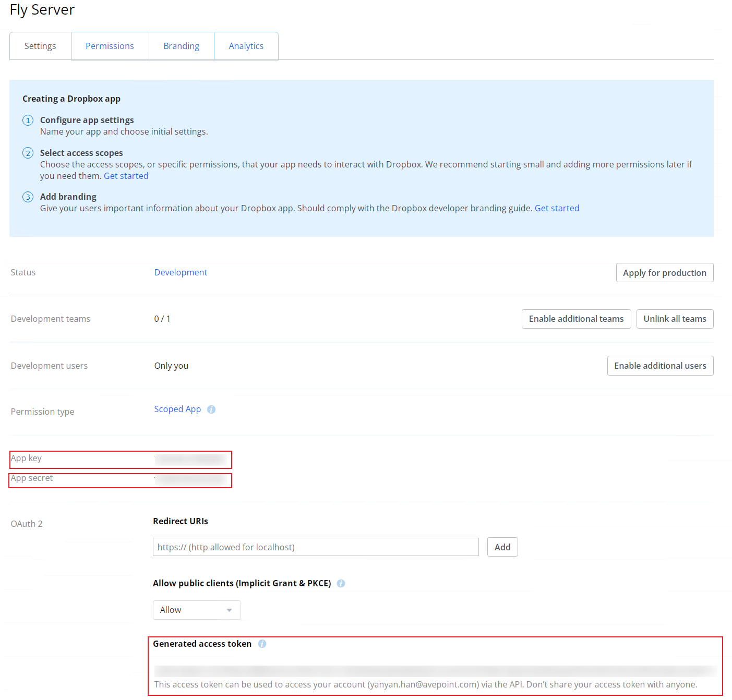The height and width of the screenshot is (700, 732).
Task: Click the 'Development users' label
Action: click(x=49, y=366)
